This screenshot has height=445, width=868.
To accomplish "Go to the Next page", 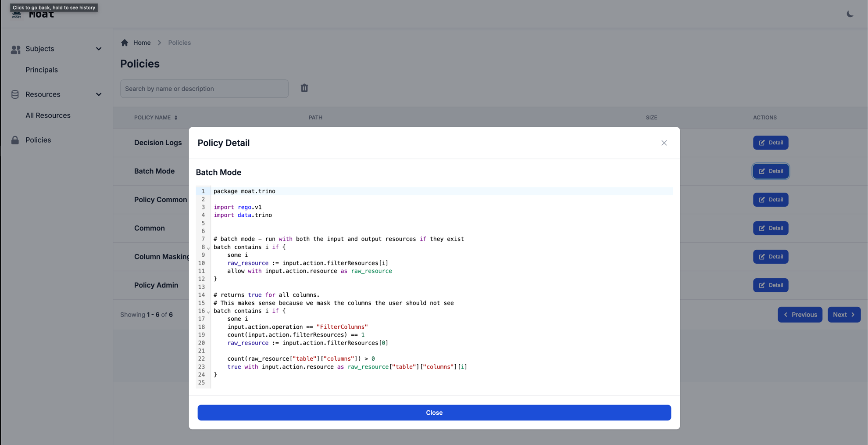I will coord(843,315).
